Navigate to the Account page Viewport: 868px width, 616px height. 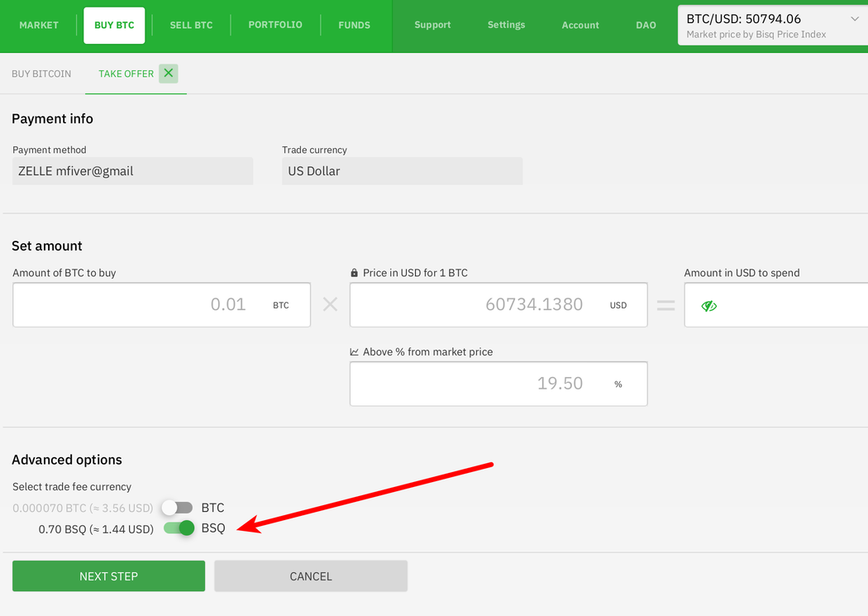click(580, 25)
